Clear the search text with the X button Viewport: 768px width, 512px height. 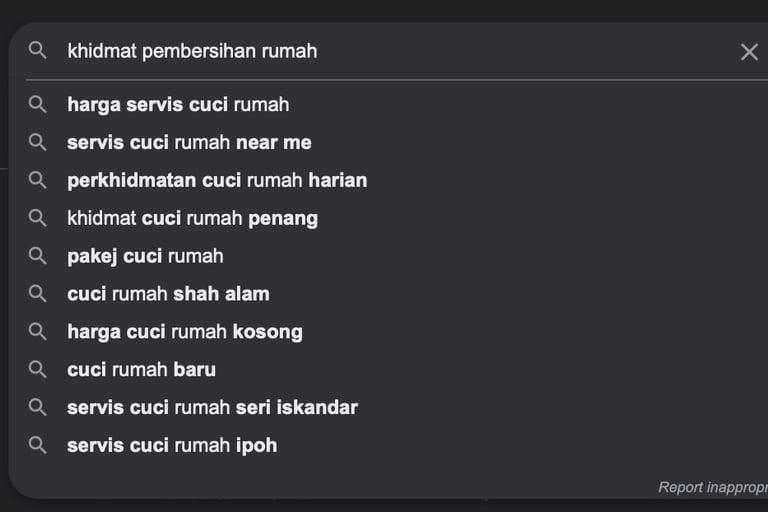(x=749, y=52)
